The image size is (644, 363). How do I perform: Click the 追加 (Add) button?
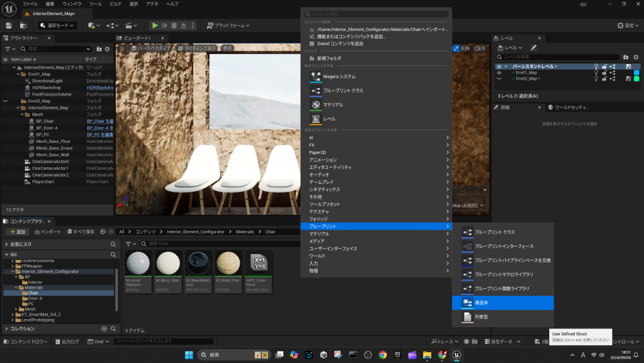(18, 232)
